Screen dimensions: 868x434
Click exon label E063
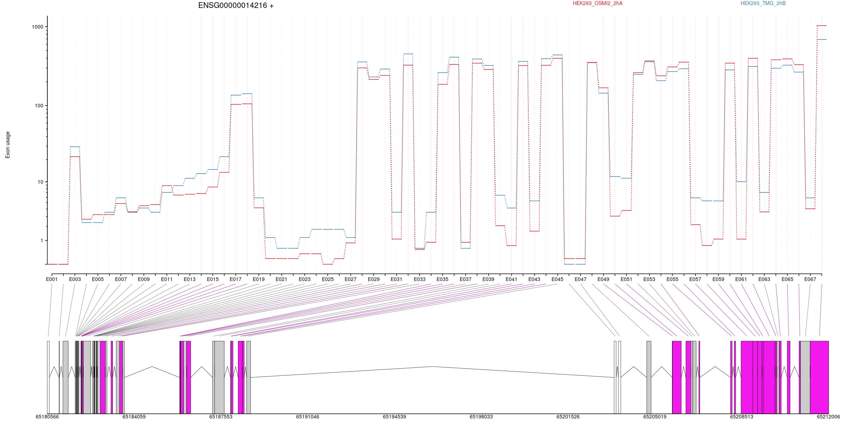(x=764, y=279)
